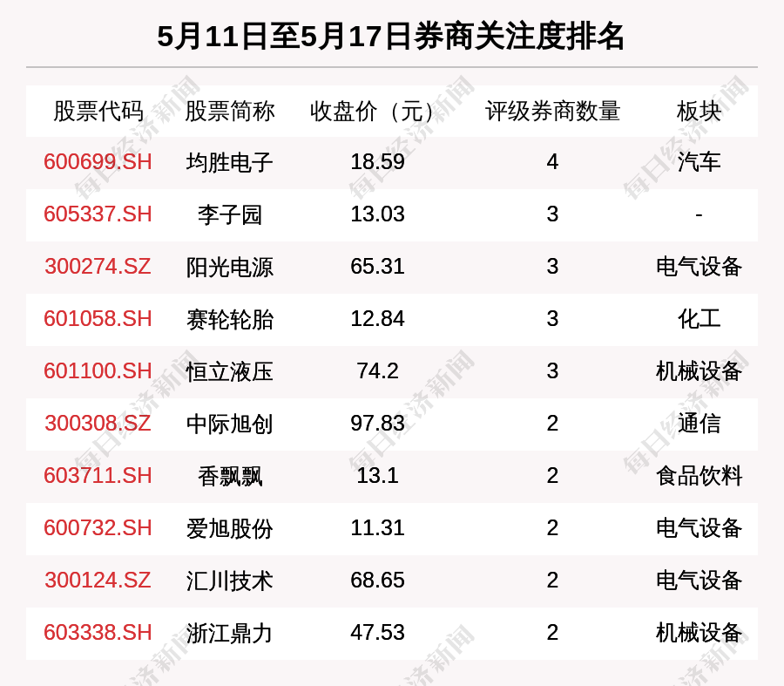The width and height of the screenshot is (784, 686).
Task: Click the 评级券商数量 column header
Action: click(552, 111)
